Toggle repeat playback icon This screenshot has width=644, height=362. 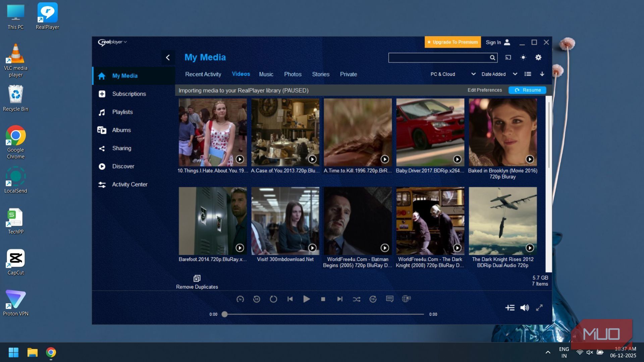pyautogui.click(x=273, y=299)
